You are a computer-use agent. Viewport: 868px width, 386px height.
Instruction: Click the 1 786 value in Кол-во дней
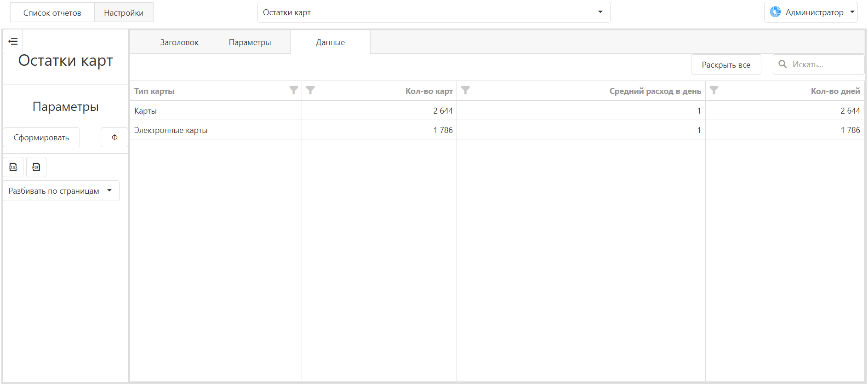click(x=850, y=130)
